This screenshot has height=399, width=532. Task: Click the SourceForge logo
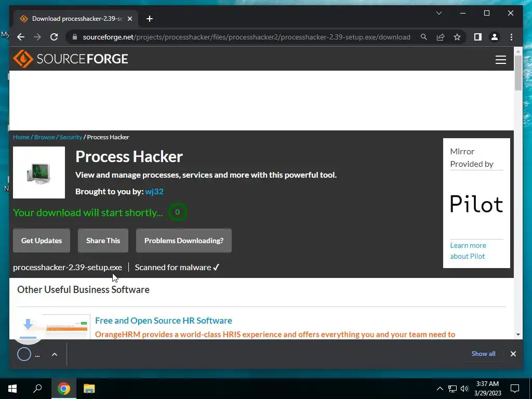[x=71, y=59]
